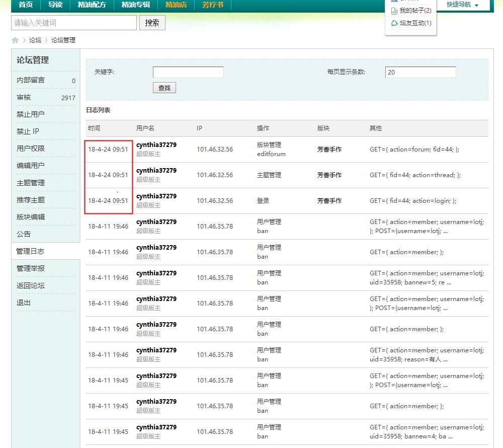The image size is (503, 448).
Task: Open 公告 in sidebar
Action: 24,234
